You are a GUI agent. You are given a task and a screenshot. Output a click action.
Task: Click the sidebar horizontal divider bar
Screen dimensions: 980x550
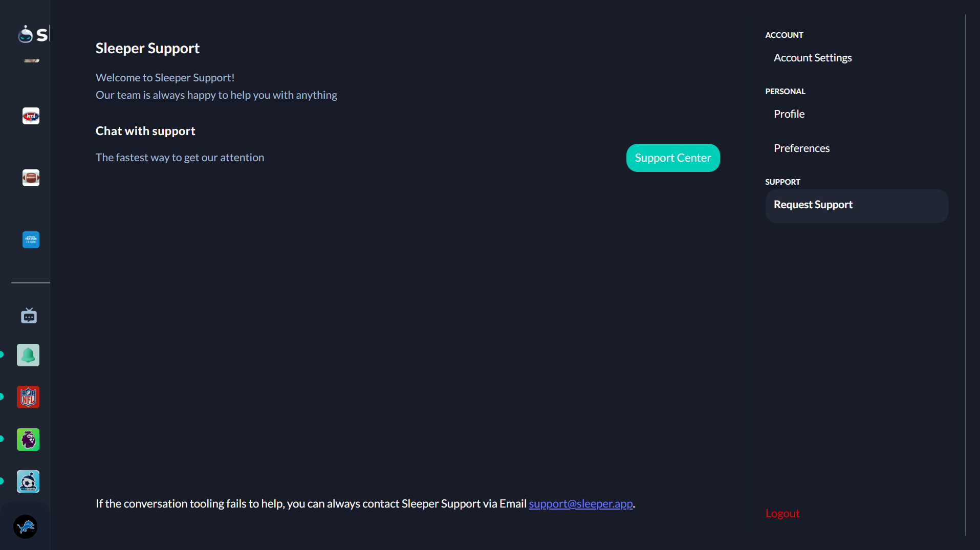[x=31, y=282]
